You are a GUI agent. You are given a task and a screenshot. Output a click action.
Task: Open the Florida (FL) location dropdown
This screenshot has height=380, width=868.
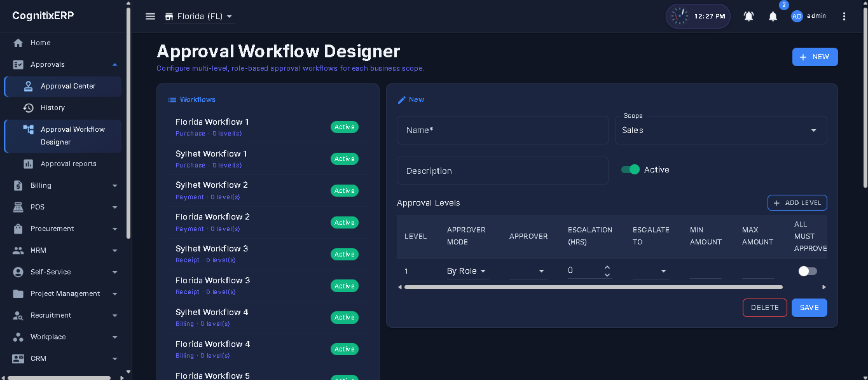pos(199,17)
